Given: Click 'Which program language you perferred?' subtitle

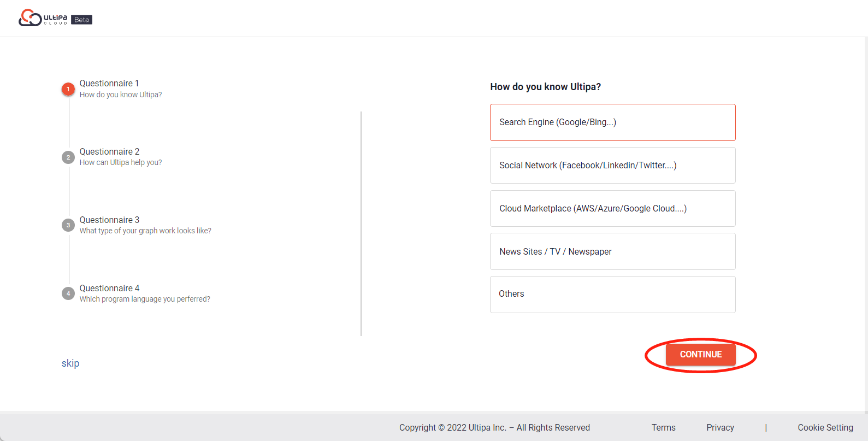Looking at the screenshot, I should [145, 299].
